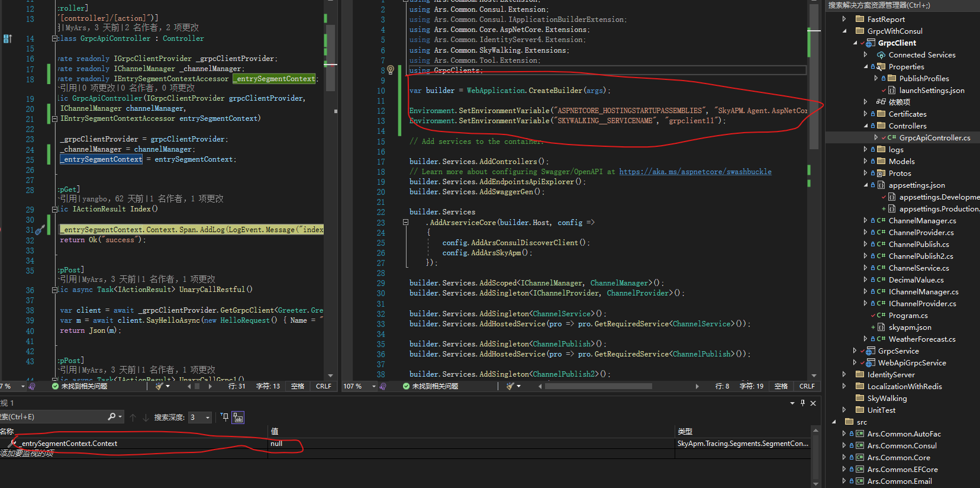Click the IntelliCode icon beside 107 % zoom
Image resolution: width=980 pixels, height=488 pixels.
click(383, 386)
